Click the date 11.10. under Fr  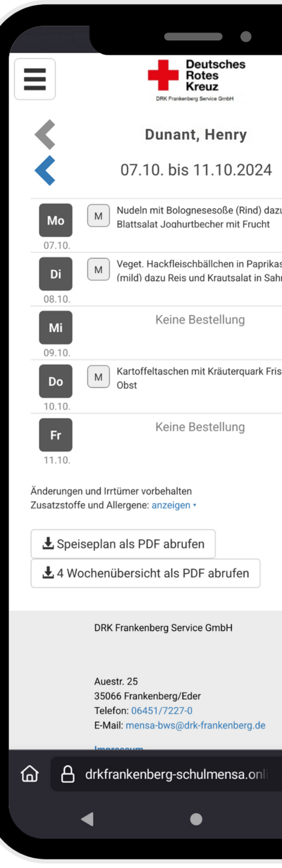tap(57, 460)
